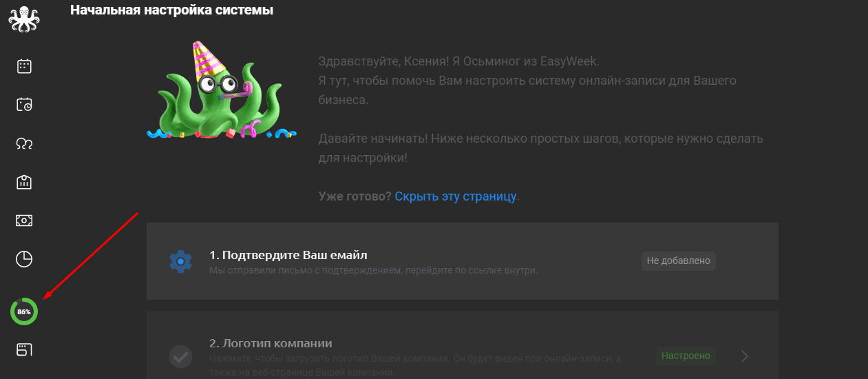Viewport: 868px width, 379px height.
Task: Open the banknote finance icon
Action: click(x=24, y=221)
